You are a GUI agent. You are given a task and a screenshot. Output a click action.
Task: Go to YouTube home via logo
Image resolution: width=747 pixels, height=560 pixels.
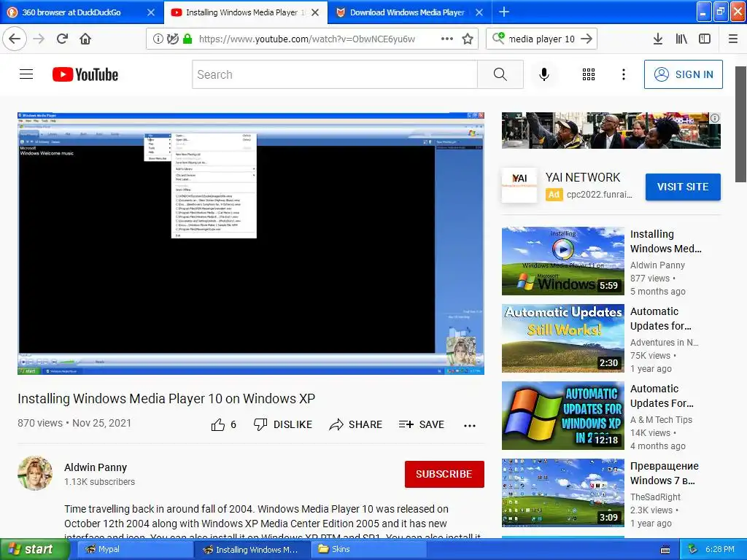85,74
